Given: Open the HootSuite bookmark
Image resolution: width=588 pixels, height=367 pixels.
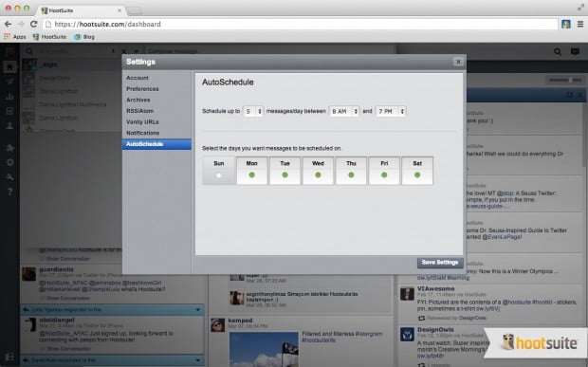Looking at the screenshot, I should pos(49,37).
